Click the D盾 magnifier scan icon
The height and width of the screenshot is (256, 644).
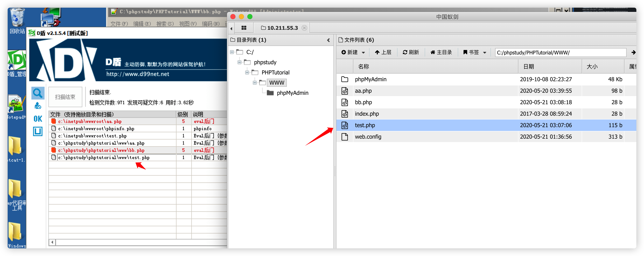38,93
